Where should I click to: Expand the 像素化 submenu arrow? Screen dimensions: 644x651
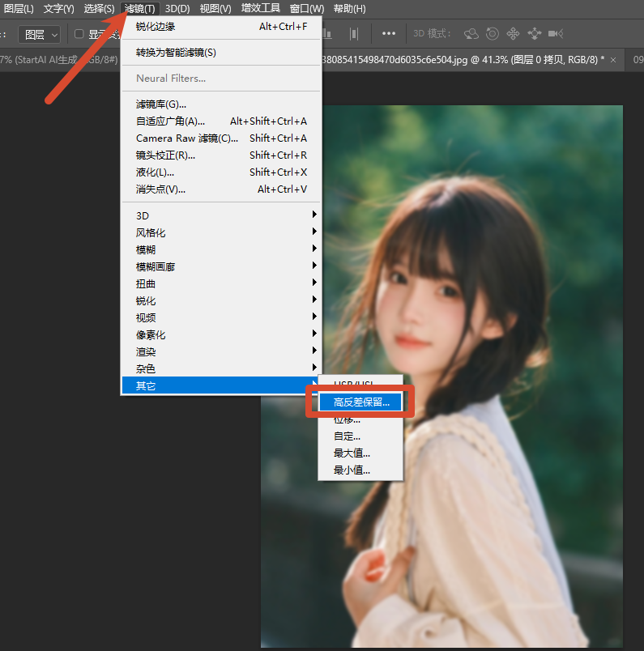pos(314,334)
